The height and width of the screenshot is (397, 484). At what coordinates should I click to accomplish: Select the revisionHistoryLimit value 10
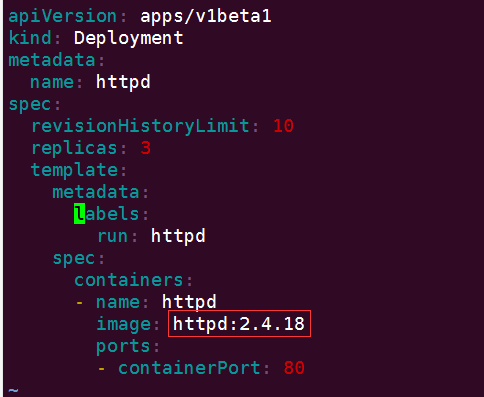283,126
